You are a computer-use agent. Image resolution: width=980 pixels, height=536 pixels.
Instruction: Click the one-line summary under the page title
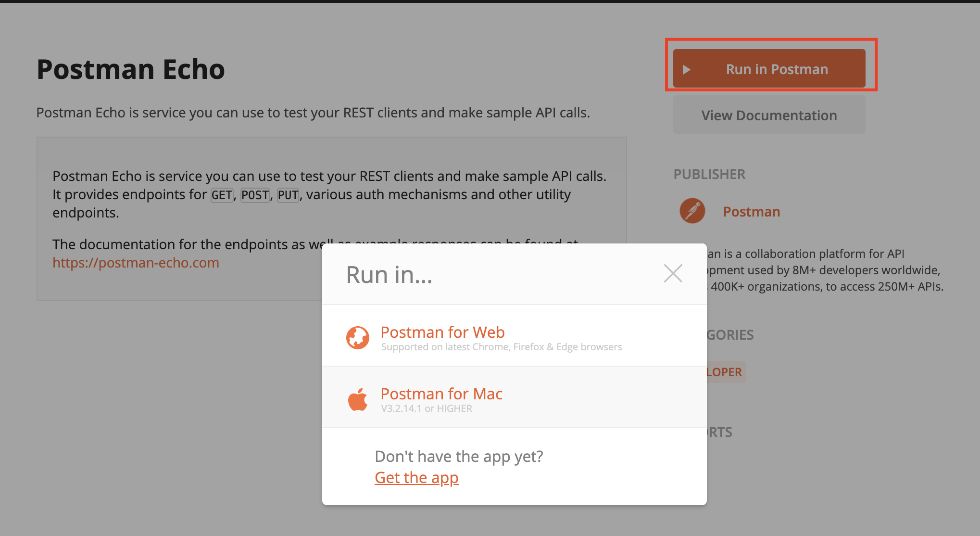(313, 113)
